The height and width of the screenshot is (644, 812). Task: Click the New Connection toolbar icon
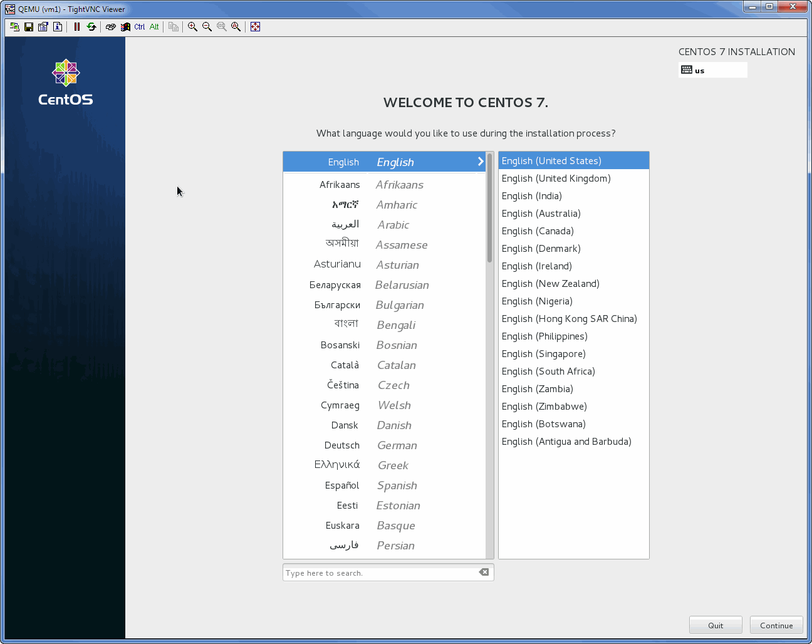point(14,27)
